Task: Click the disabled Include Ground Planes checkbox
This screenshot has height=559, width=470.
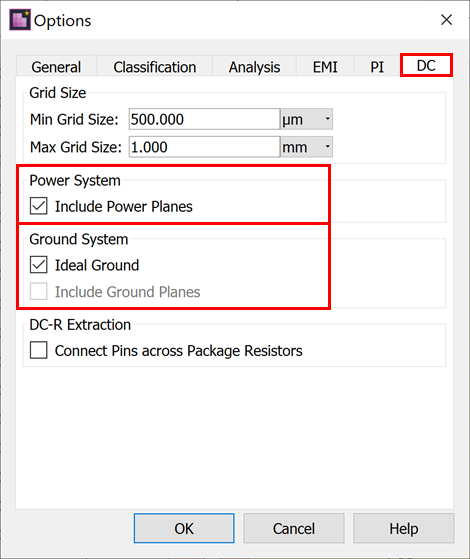Action: [x=39, y=292]
